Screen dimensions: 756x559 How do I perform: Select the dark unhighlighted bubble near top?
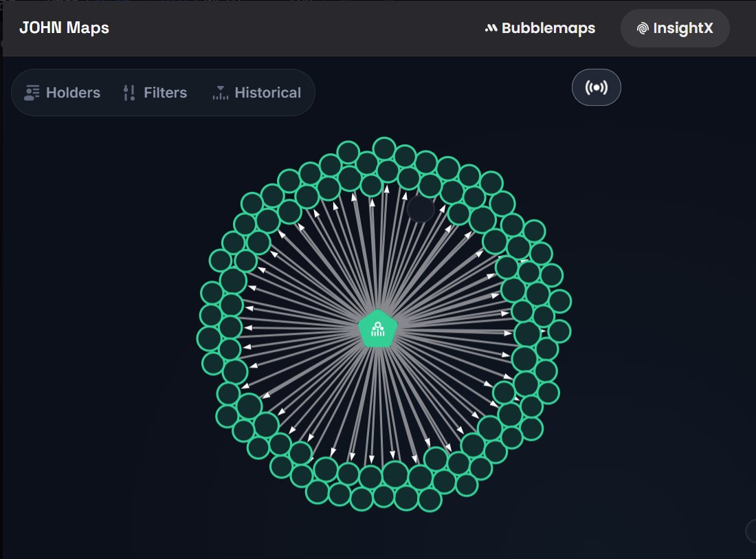pos(421,209)
